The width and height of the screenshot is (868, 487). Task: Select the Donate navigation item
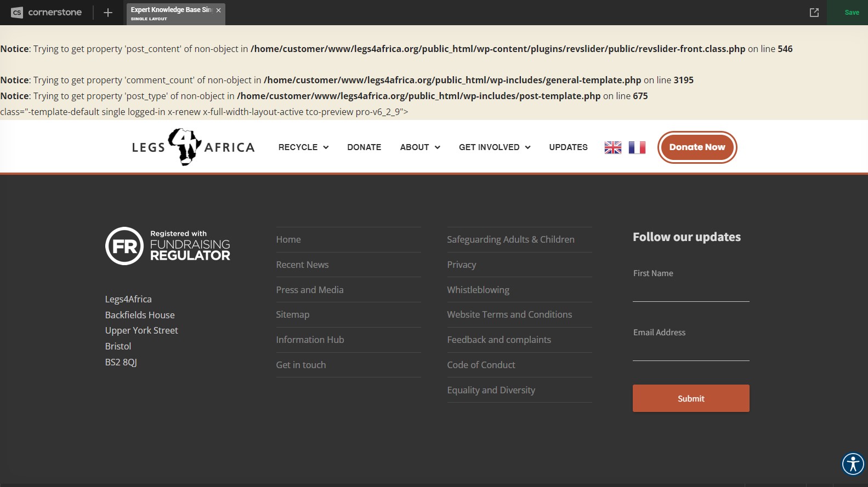(364, 147)
